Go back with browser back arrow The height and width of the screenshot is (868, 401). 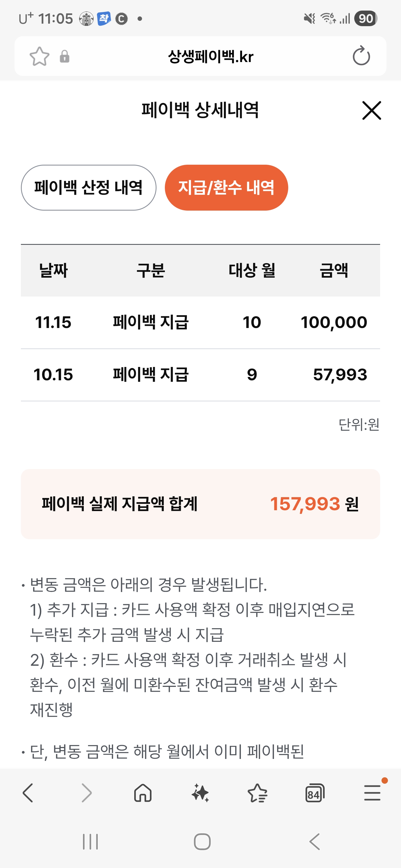point(28,793)
